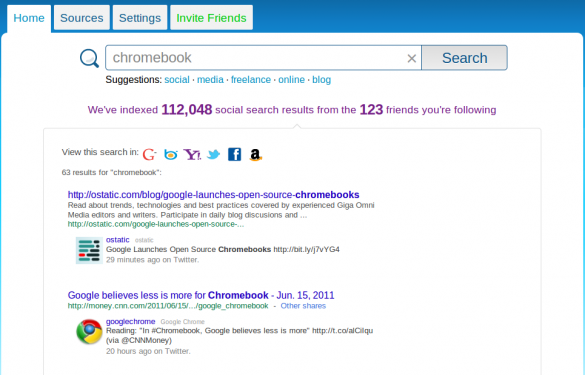Click the 123 friends count
585x375 pixels.
pyautogui.click(x=371, y=110)
